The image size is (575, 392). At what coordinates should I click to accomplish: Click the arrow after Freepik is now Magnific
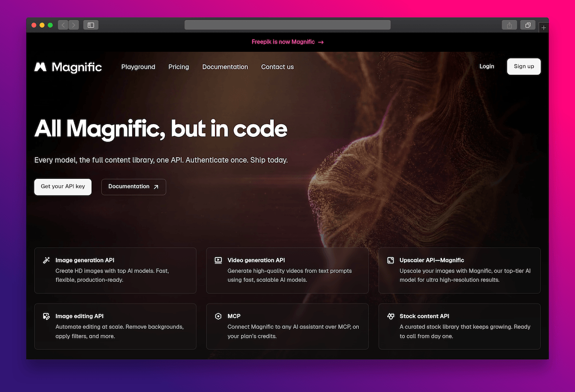pos(321,42)
